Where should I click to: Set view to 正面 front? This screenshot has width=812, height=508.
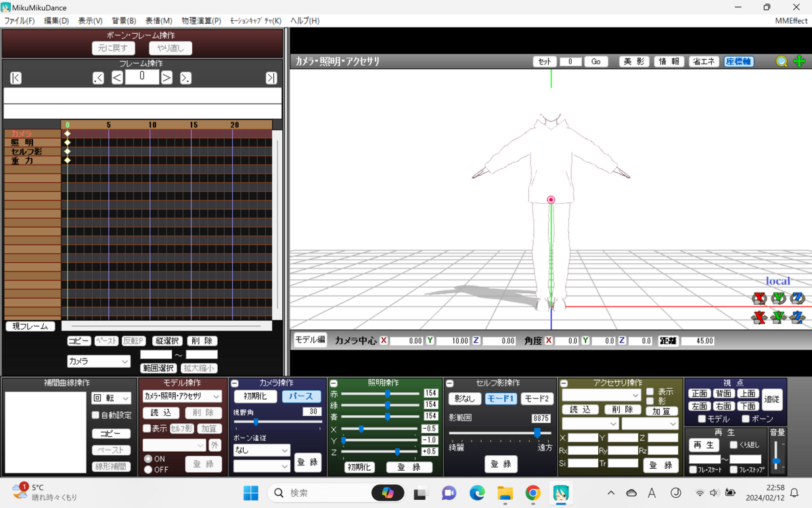click(699, 394)
